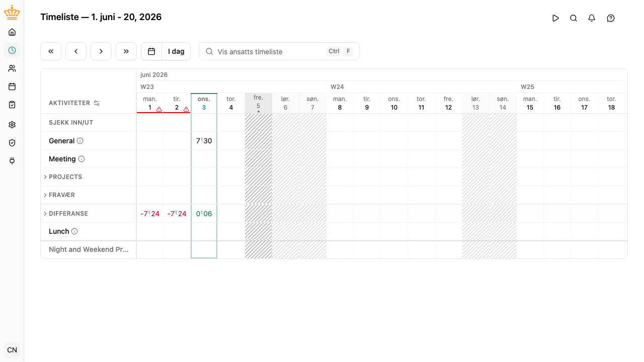Viewport: 644px width, 362px height.
Task: Open the calendar icon in sidebar
Action: click(x=12, y=86)
